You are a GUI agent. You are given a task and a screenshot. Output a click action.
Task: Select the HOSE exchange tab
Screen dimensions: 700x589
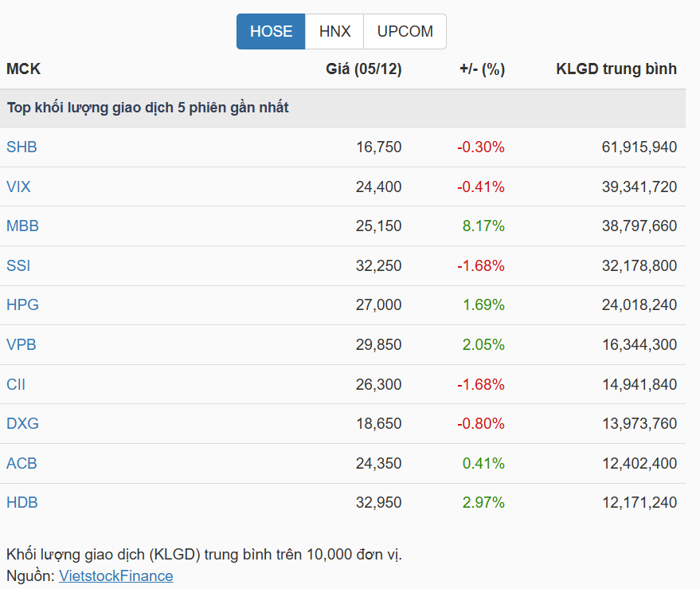point(270,31)
